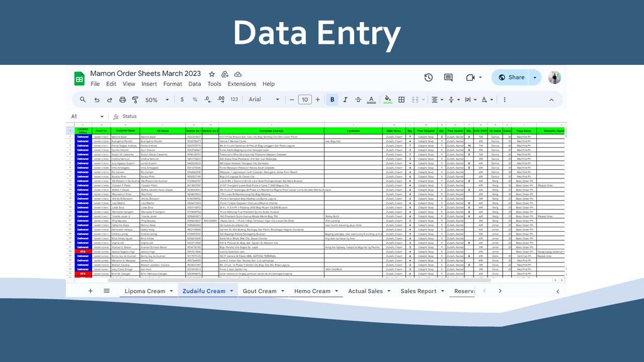Click the Undo arrow
644x362 pixels.
pos(97,100)
